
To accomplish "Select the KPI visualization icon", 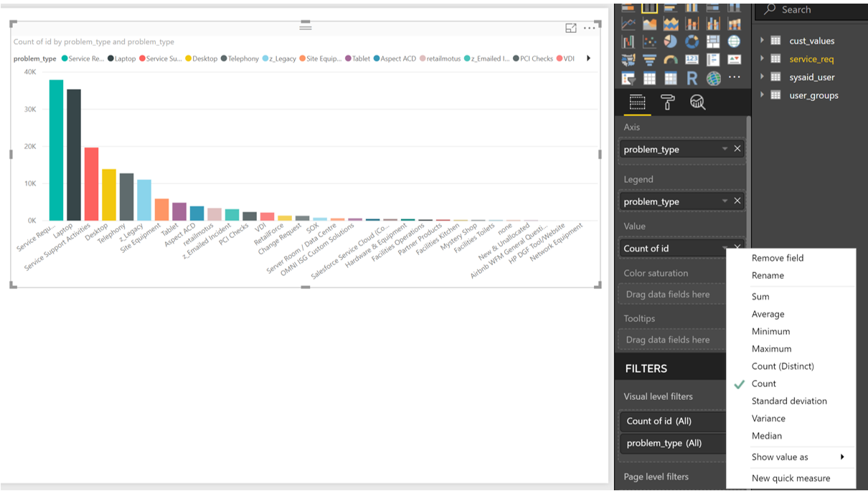I will click(x=734, y=59).
